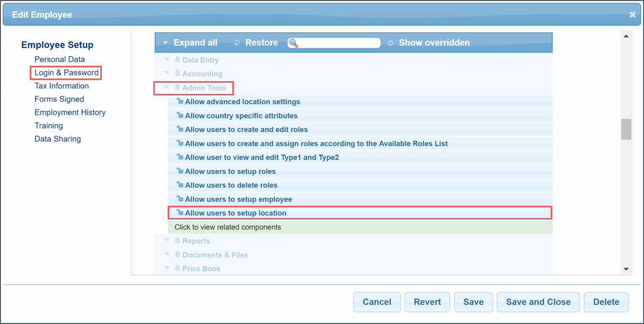The height and width of the screenshot is (324, 644).
Task: Open the Employment History section
Action: [x=70, y=112]
